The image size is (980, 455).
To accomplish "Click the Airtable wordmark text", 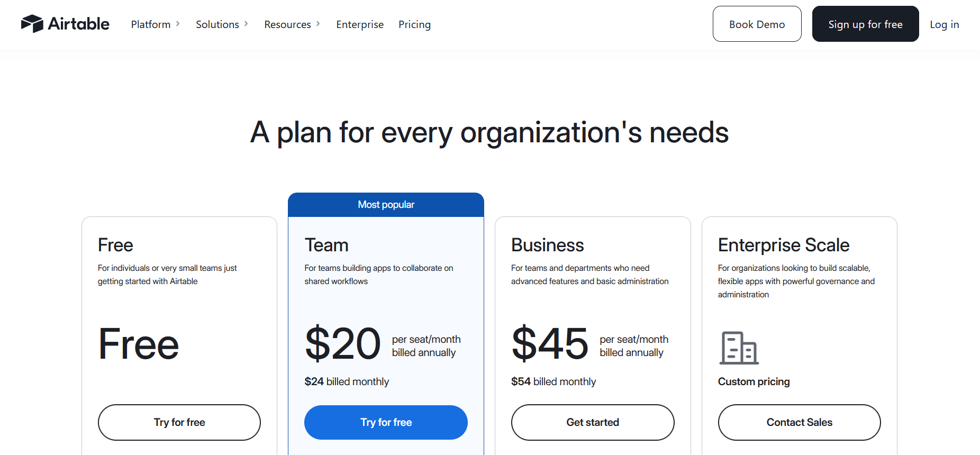I will coord(79,24).
